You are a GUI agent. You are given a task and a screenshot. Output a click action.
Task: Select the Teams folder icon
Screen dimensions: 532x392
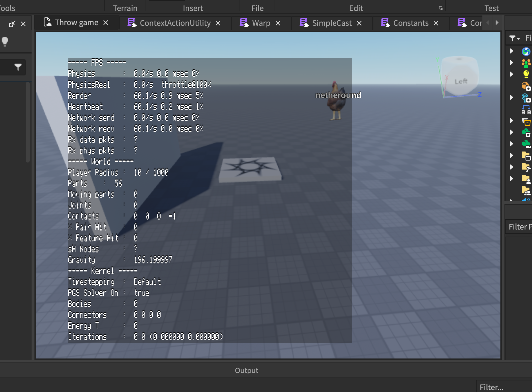tap(526, 191)
